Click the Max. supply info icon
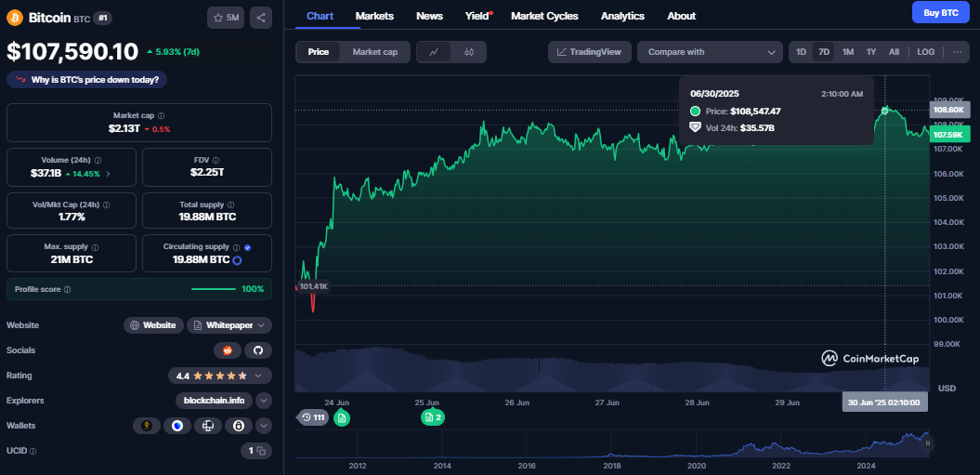 coord(95,247)
